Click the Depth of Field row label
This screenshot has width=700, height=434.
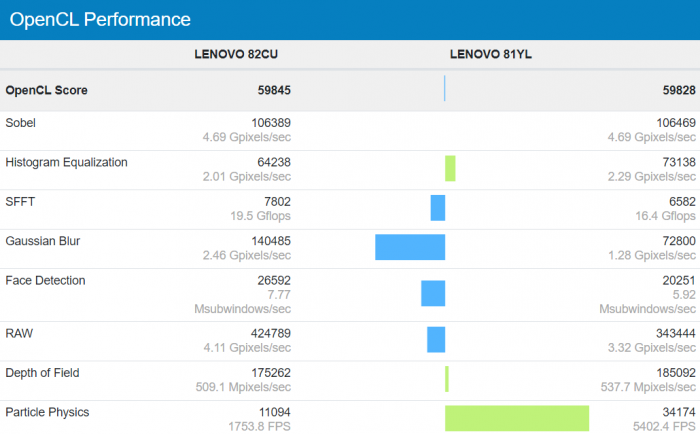pyautogui.click(x=42, y=373)
